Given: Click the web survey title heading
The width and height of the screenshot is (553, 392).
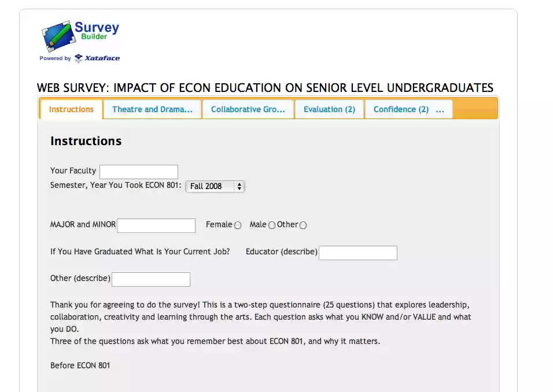Looking at the screenshot, I should click(265, 88).
